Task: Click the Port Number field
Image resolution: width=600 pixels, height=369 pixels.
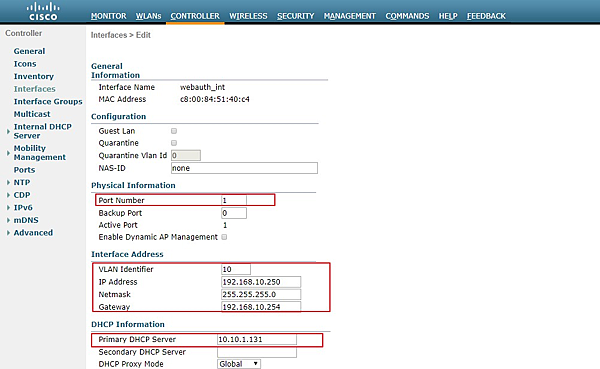Action: tap(234, 200)
